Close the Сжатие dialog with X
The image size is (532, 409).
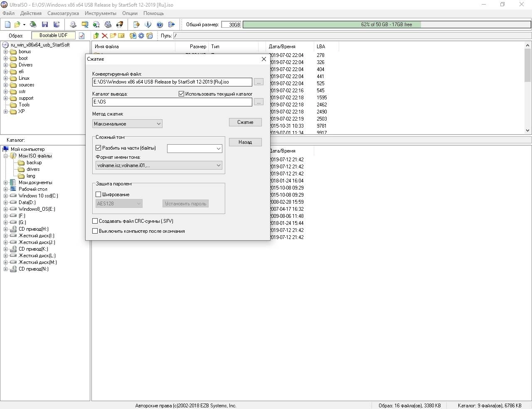pyautogui.click(x=264, y=59)
